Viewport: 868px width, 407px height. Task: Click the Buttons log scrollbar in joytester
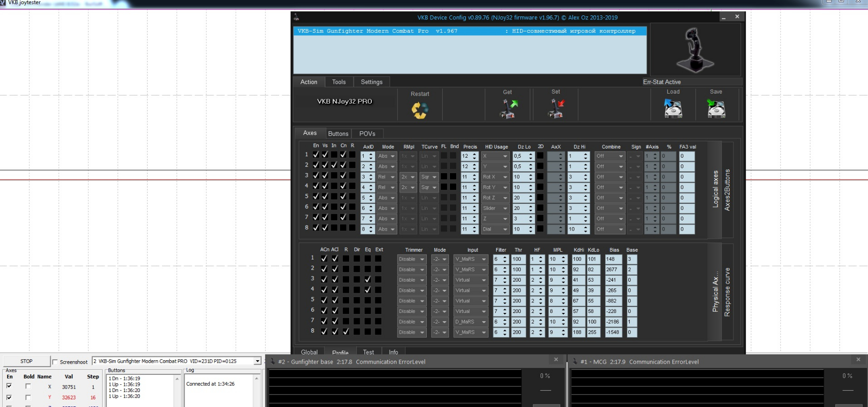tap(177, 391)
